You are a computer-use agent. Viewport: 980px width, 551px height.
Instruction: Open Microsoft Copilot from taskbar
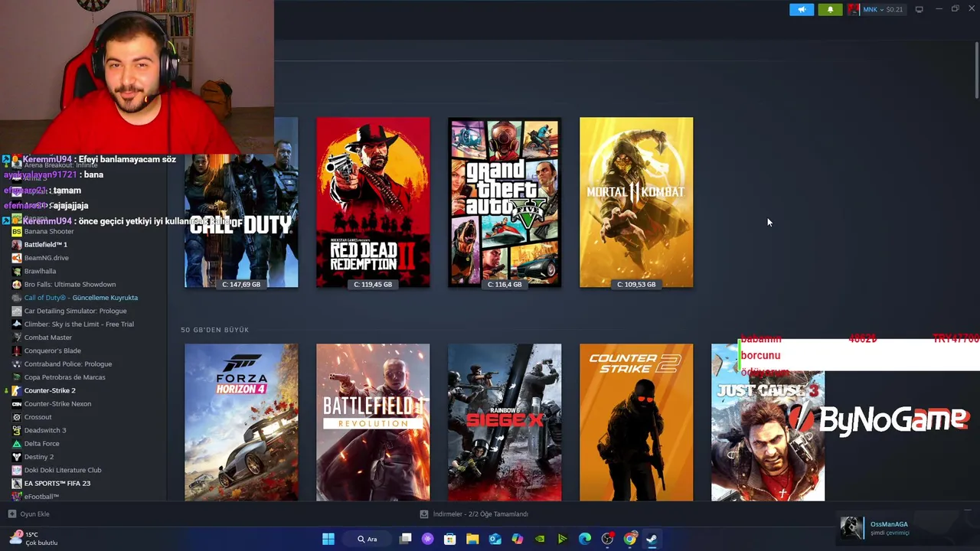tap(518, 539)
